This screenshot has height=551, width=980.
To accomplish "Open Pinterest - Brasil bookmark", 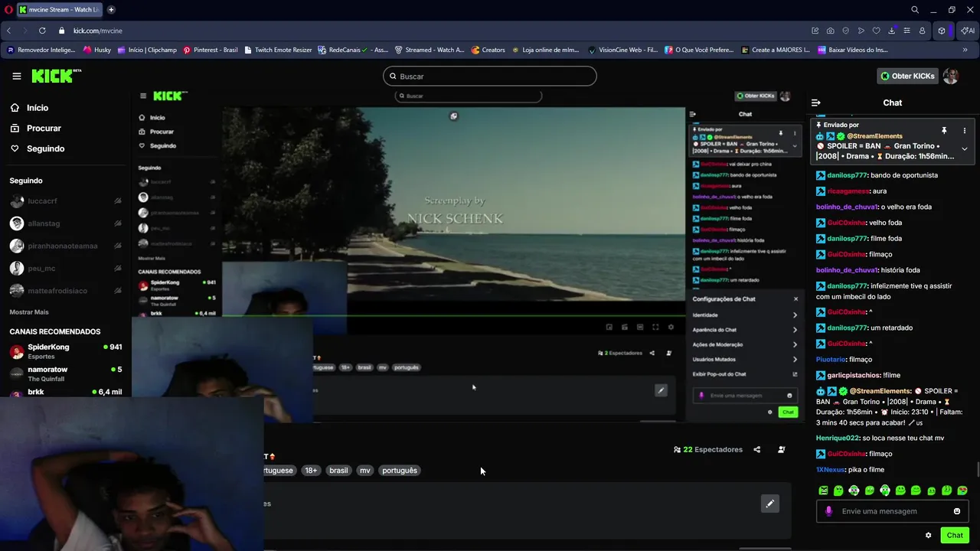I will [x=210, y=50].
